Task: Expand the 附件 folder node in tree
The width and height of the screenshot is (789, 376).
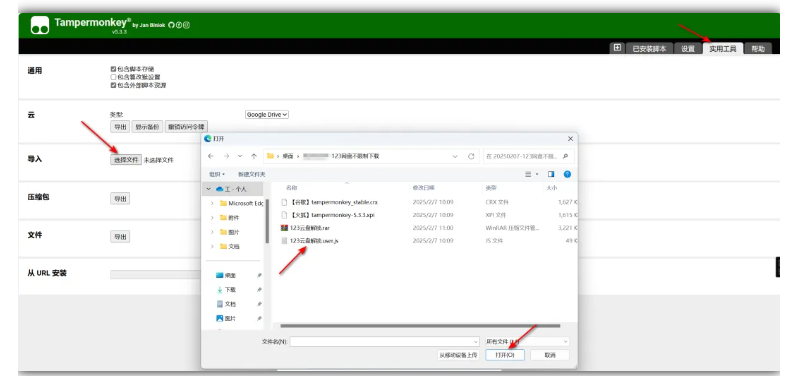Action: point(212,218)
